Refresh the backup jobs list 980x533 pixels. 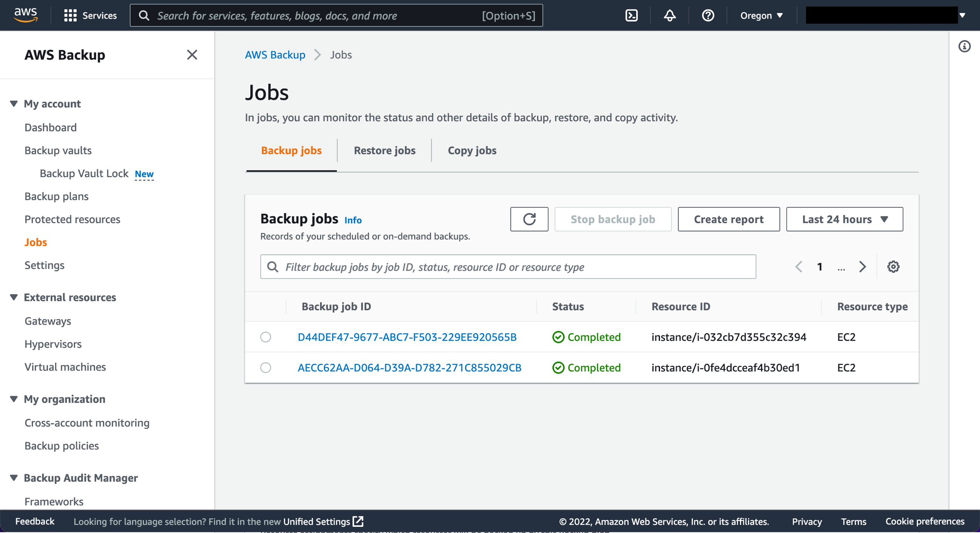(529, 219)
